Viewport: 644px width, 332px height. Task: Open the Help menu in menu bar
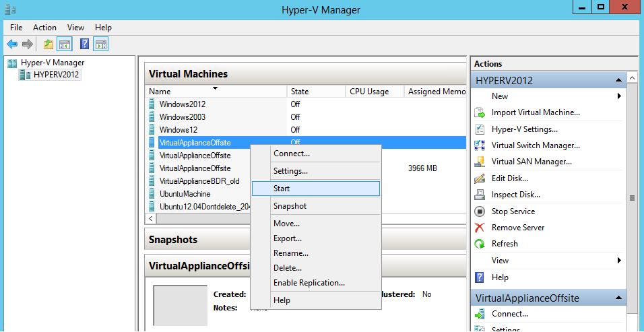103,28
